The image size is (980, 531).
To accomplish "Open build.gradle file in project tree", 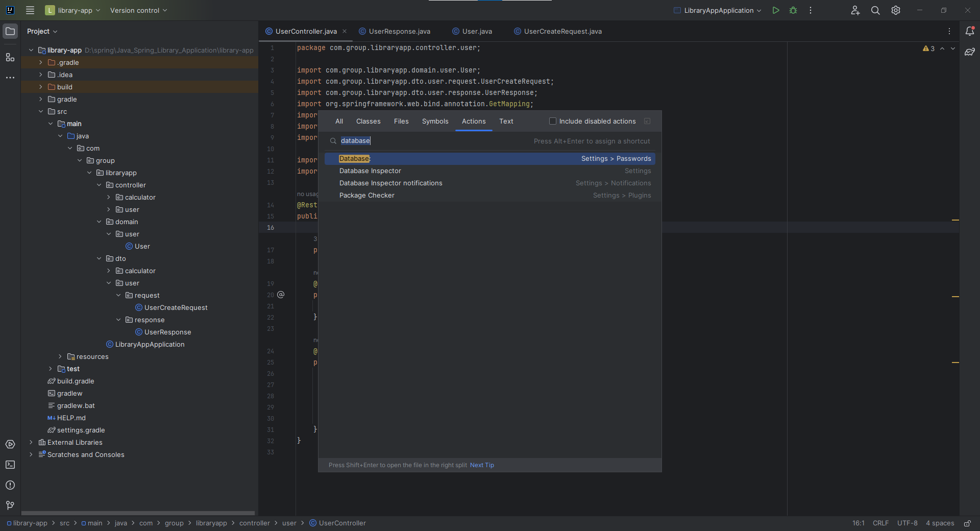I will (71, 381).
